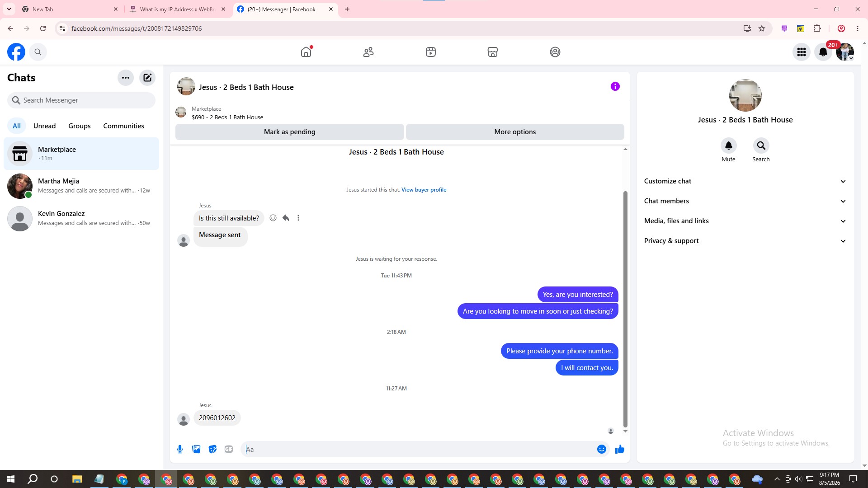
Task: Click the conversation vertical scrollbar
Action: 625,308
